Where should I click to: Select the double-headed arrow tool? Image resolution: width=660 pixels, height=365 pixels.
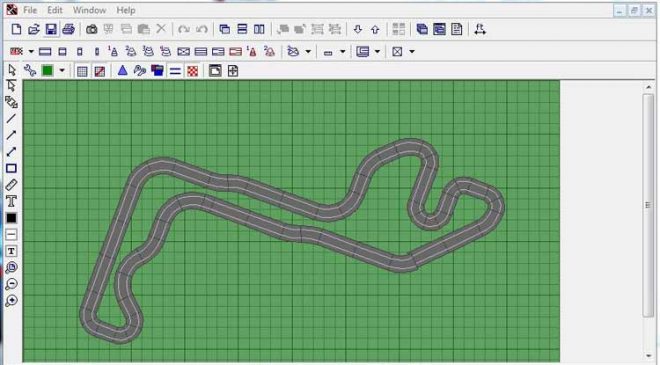(11, 152)
